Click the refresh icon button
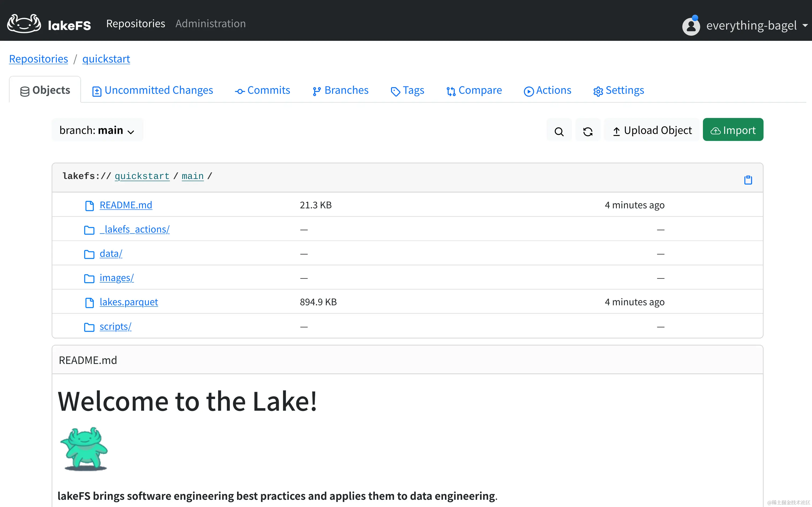Viewport: 812px width, 507px height. (588, 131)
